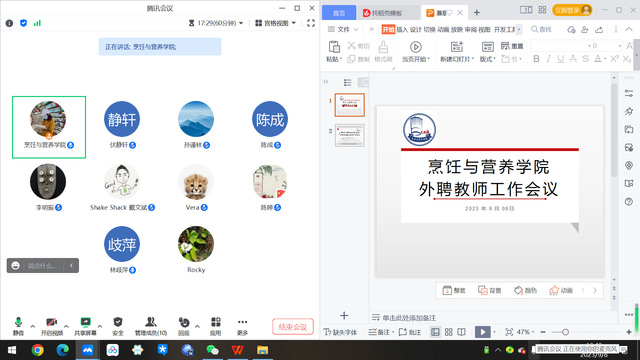Toggle strikethrough formatting in WPS

(x=585, y=59)
